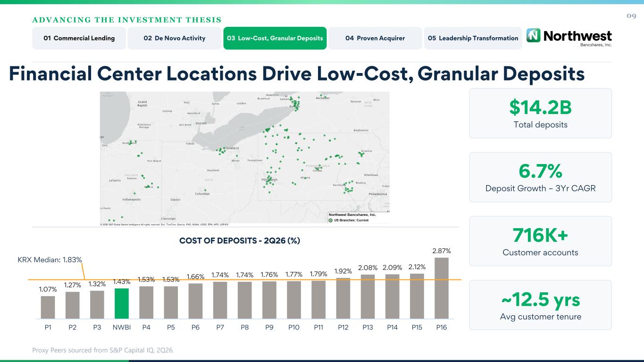This screenshot has width=644, height=362.
Task: Click the KRX Median 1.83% label
Action: click(50, 260)
